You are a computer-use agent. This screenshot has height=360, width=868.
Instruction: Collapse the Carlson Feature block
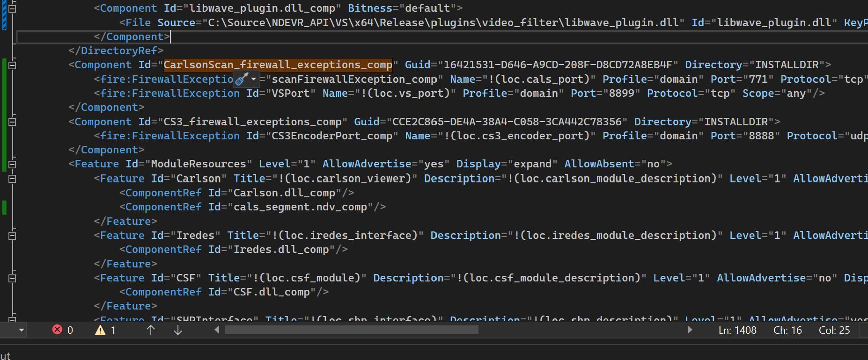coord(13,179)
